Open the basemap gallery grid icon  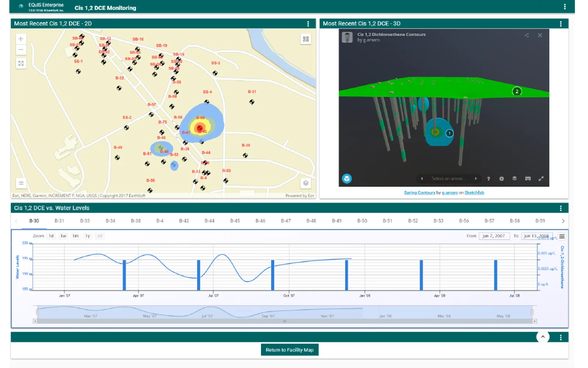point(305,39)
